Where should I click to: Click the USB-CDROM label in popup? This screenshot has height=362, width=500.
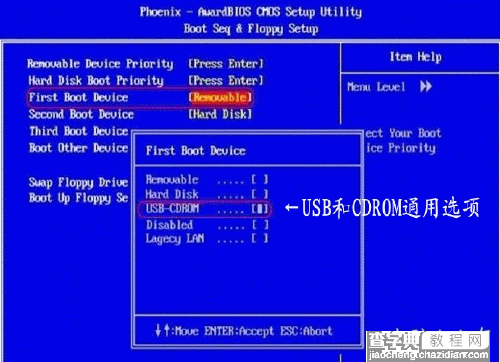point(172,209)
